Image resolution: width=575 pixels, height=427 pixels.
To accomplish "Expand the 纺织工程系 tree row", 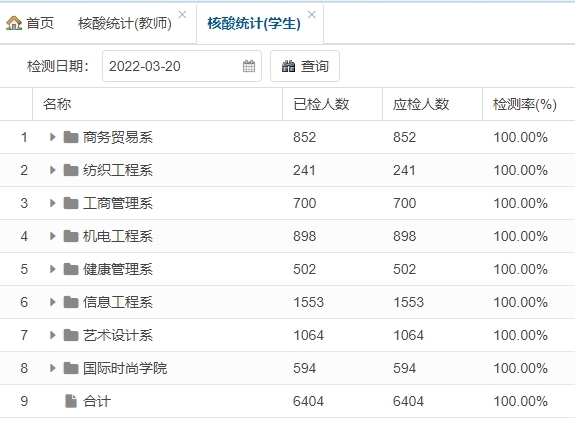I will (x=52, y=170).
